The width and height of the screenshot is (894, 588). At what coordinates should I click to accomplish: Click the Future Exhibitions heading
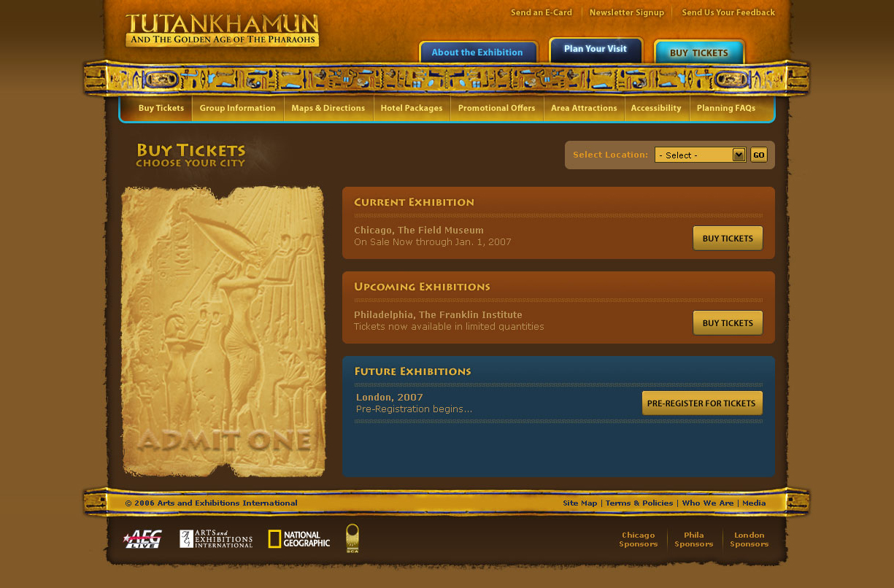(413, 371)
